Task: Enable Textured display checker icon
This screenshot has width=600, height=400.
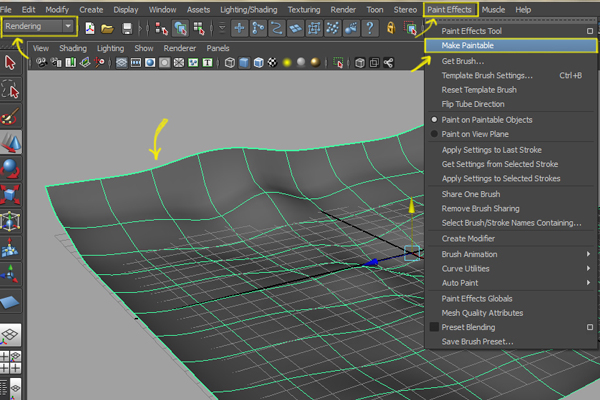Action: (x=272, y=62)
